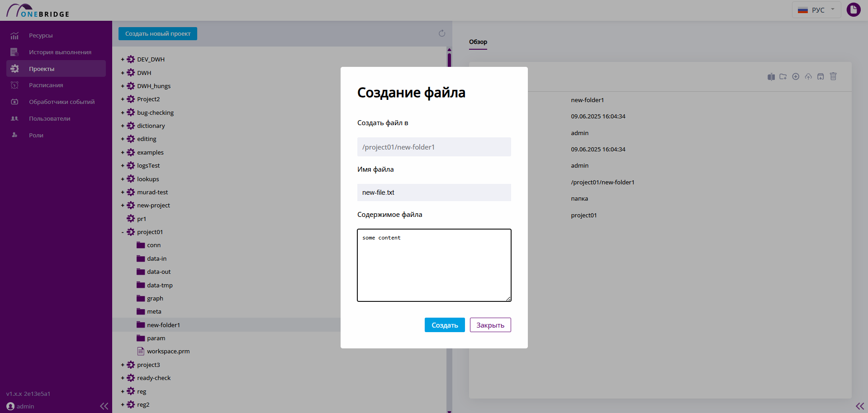Click Создать новый проект button
This screenshot has width=868, height=413.
pyautogui.click(x=158, y=33)
